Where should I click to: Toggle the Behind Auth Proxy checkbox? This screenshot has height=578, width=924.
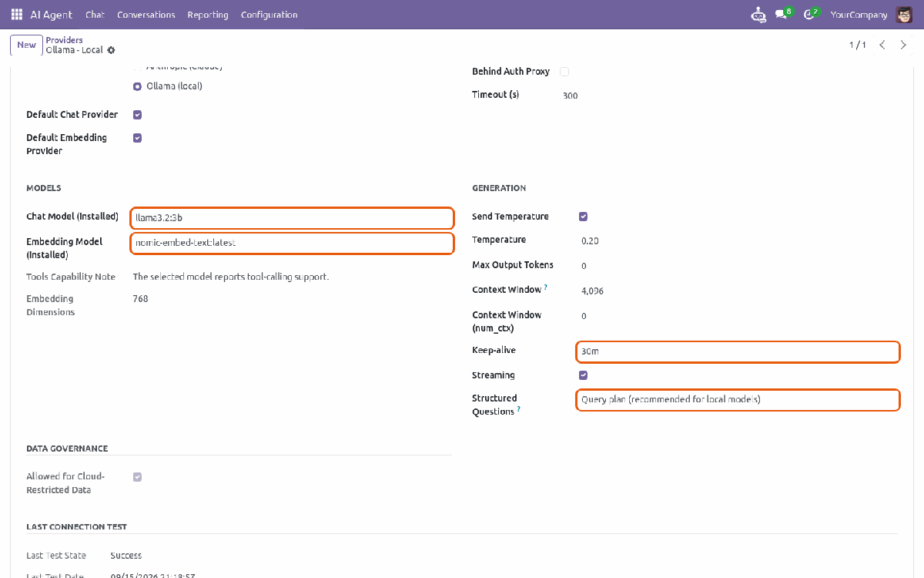tap(564, 72)
